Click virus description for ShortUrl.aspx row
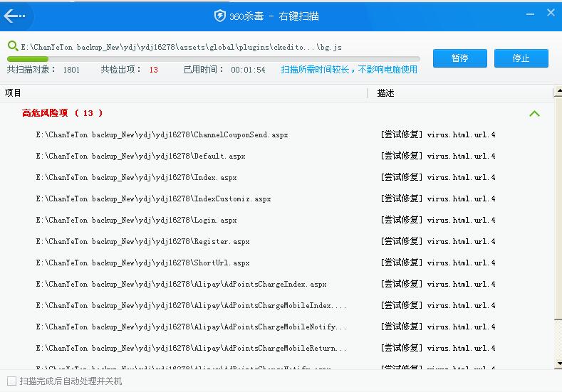562x392 pixels. click(x=438, y=263)
